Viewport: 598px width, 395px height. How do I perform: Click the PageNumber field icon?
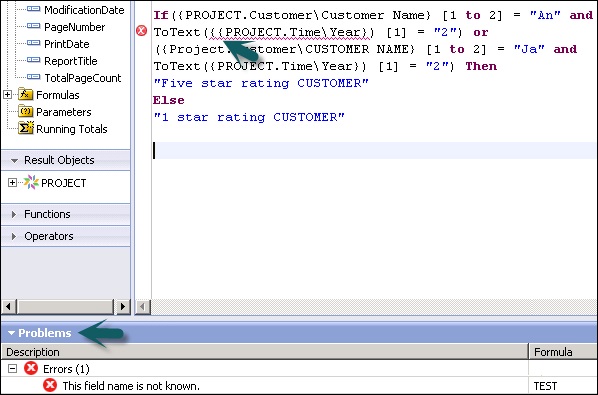[34, 26]
